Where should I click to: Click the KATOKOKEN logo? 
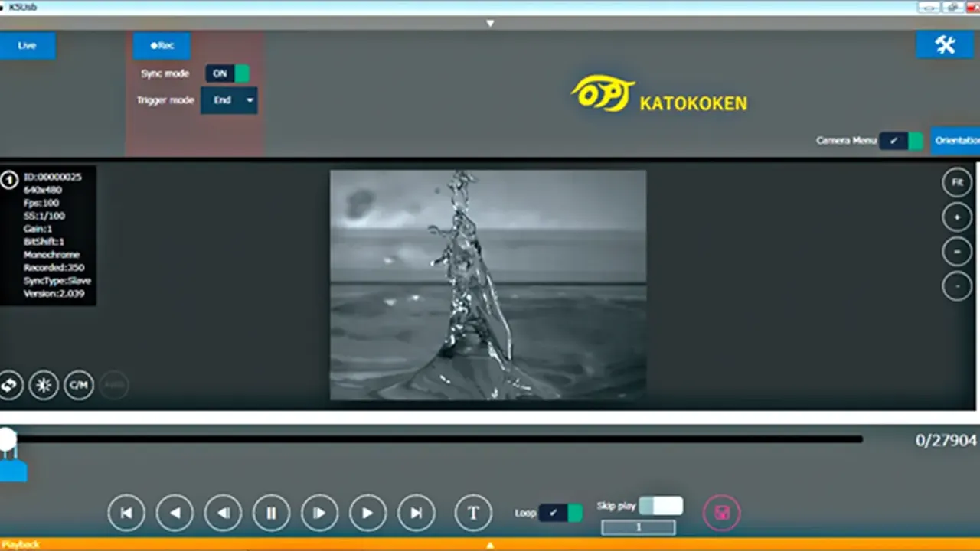(659, 94)
